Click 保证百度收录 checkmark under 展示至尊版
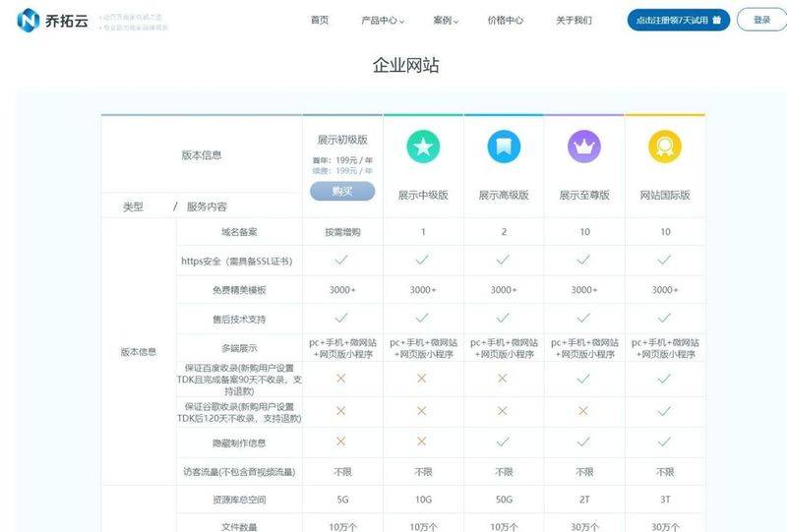Screen dimensions: 787x532 pos(583,379)
